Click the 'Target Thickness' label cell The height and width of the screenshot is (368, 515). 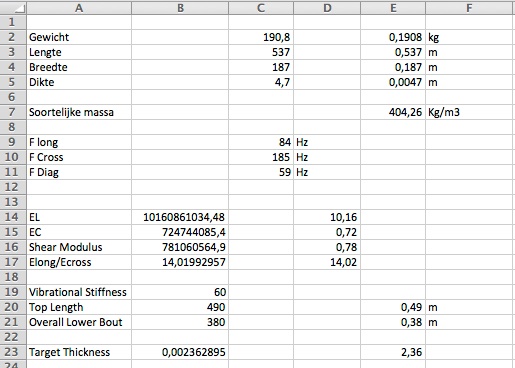click(x=79, y=352)
